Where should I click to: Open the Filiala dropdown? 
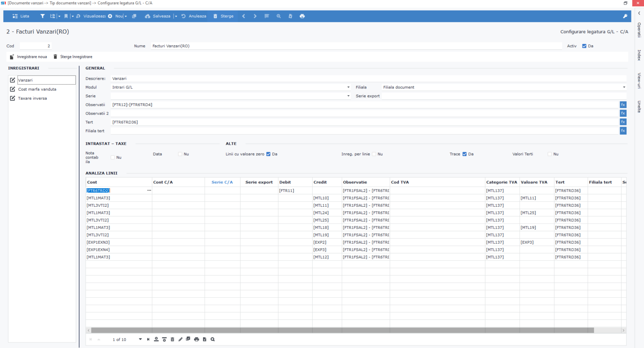624,87
